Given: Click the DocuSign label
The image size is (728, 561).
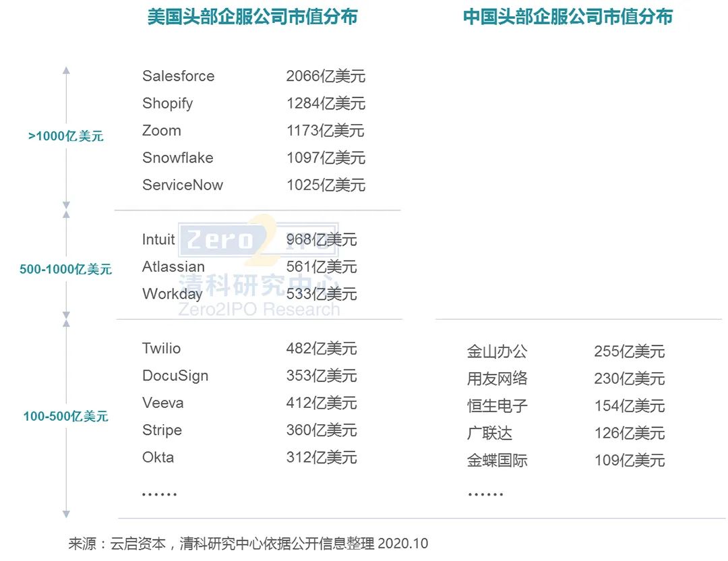Looking at the screenshot, I should (x=175, y=376).
